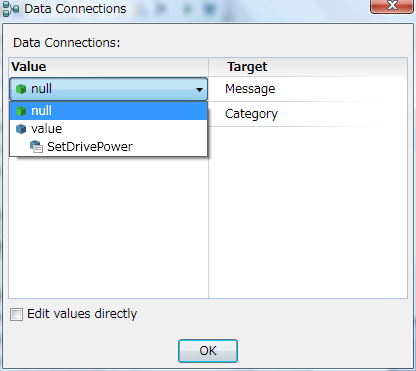Click the green cube in the combo box

[21, 89]
